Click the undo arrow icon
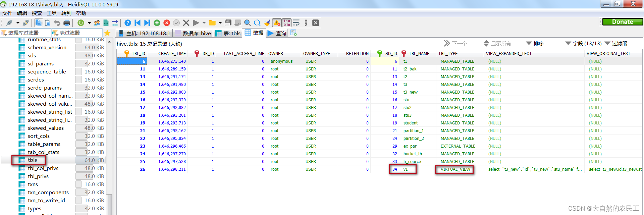The height and width of the screenshot is (215, 644). click(57, 23)
